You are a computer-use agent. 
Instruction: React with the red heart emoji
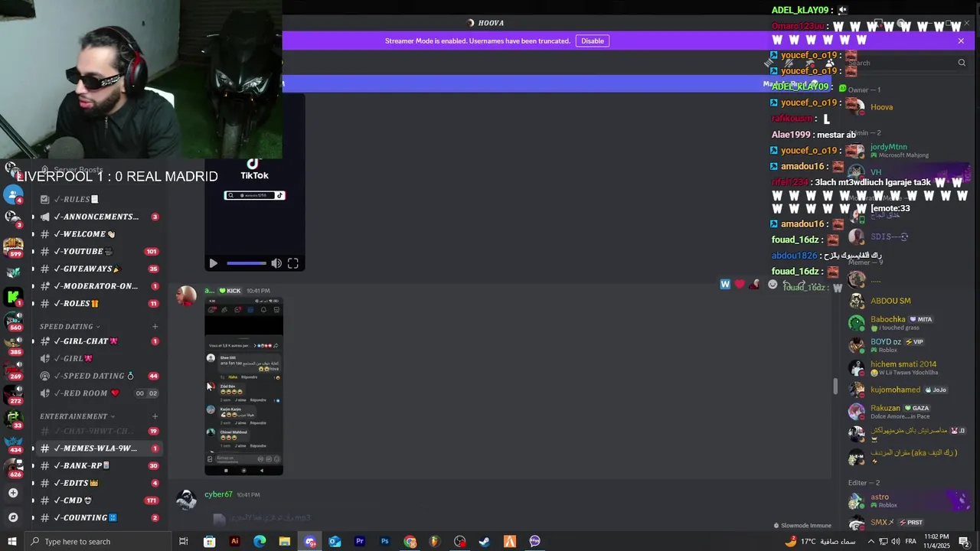click(740, 285)
